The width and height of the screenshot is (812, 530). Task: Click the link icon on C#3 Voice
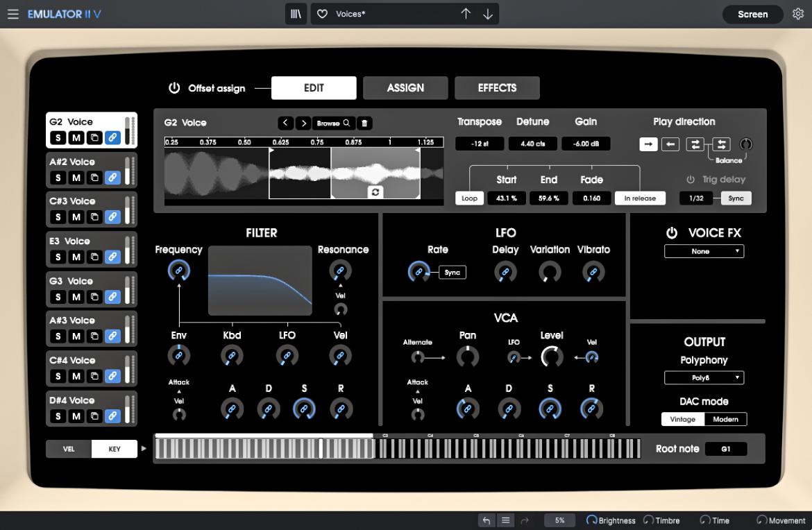[x=112, y=217]
